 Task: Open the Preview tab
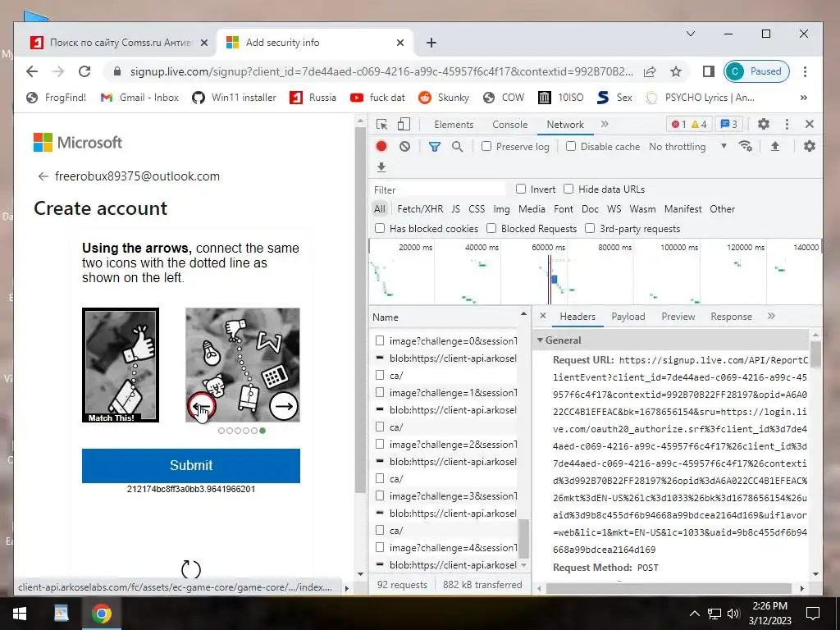(x=678, y=316)
